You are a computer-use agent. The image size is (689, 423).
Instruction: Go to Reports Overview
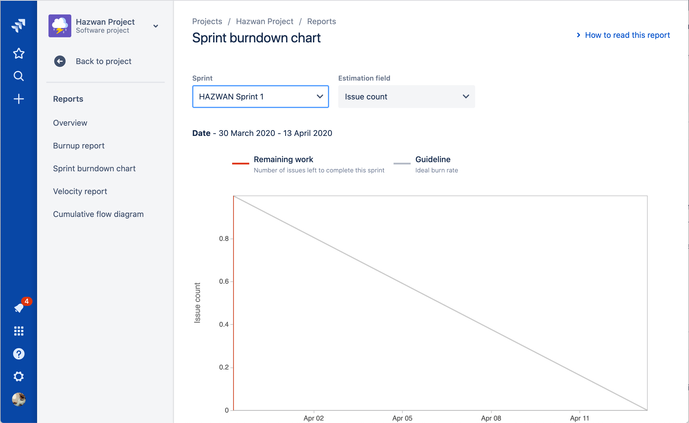click(70, 123)
